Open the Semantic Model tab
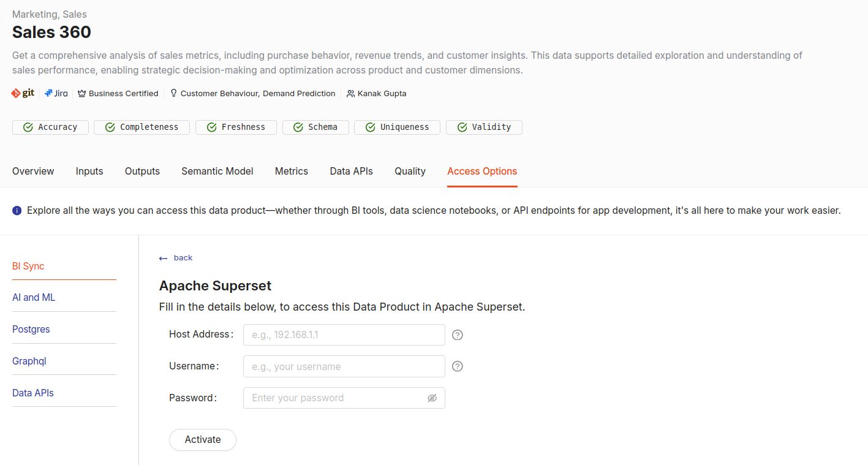Image resolution: width=868 pixels, height=465 pixels. pos(217,172)
